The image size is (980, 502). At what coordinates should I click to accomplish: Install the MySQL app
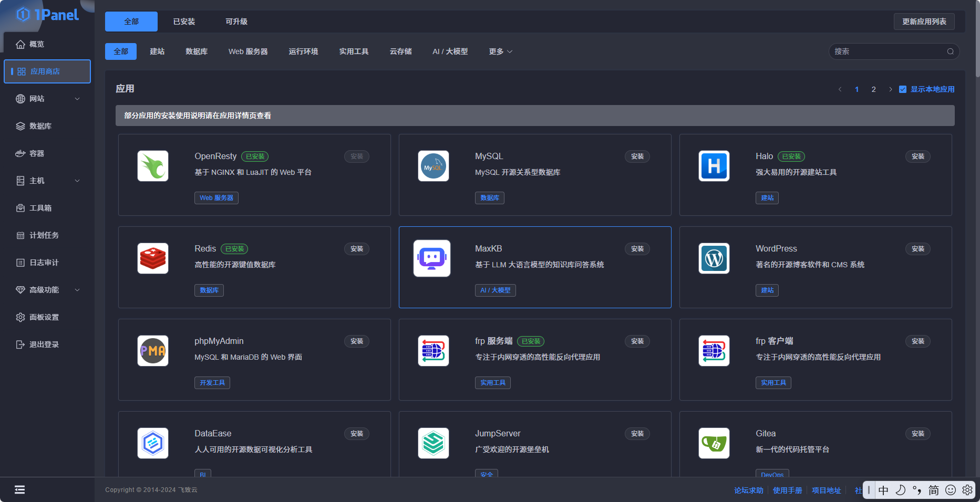coord(637,156)
